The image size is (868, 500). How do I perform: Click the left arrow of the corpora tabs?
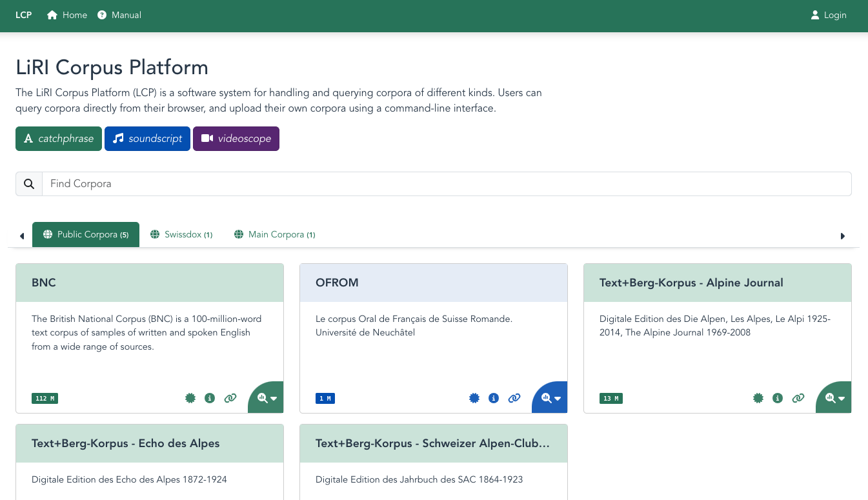tap(22, 236)
